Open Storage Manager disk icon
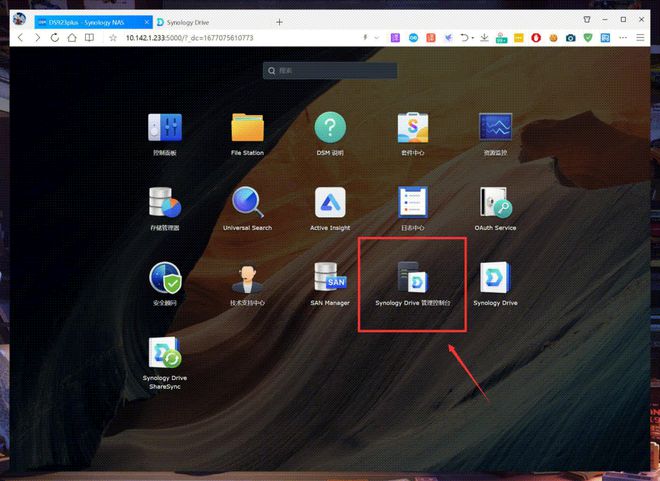Image resolution: width=660 pixels, height=481 pixels. (165, 202)
